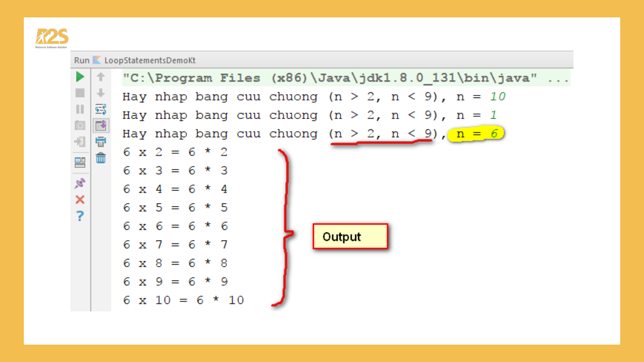Click the Pause output icon
This screenshot has width=644, height=362.
point(80,109)
